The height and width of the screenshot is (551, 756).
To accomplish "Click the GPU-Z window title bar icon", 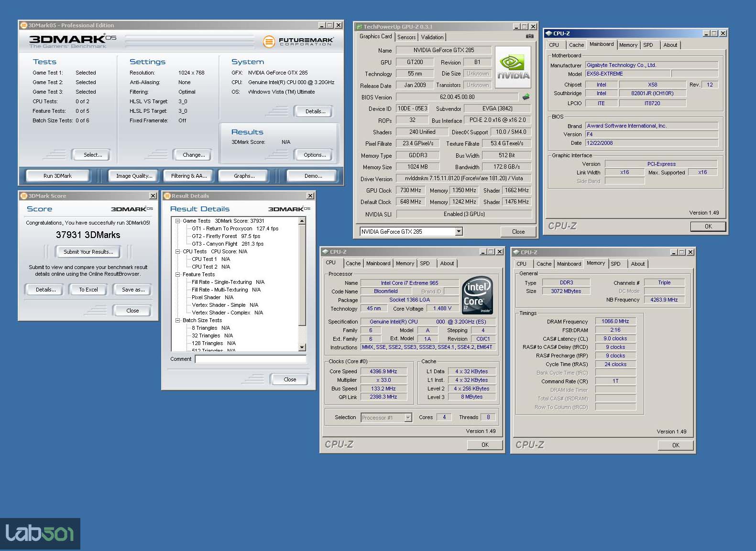I will 359,27.
